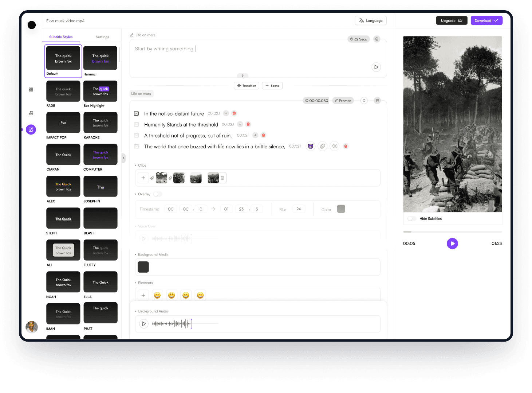The image size is (532, 393).
Task: Click the CC icon on 'Humanity Stands at the threshold'
Action: click(136, 124)
